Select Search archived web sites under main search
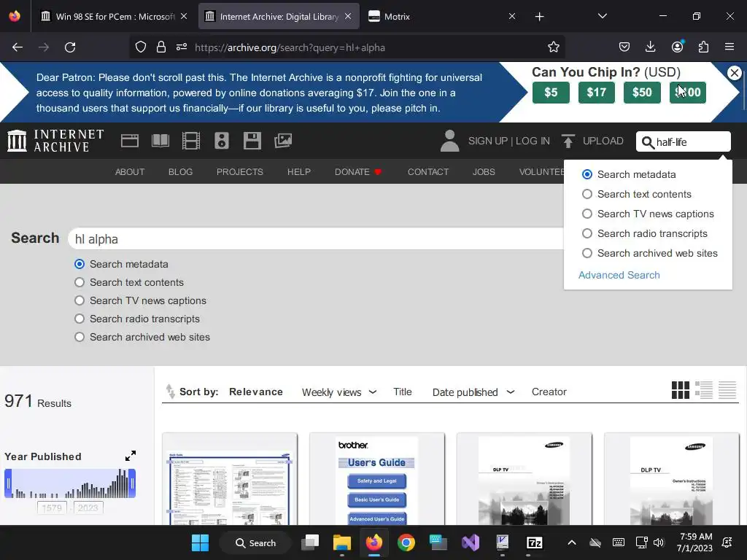This screenshot has width=747, height=560. point(80,337)
